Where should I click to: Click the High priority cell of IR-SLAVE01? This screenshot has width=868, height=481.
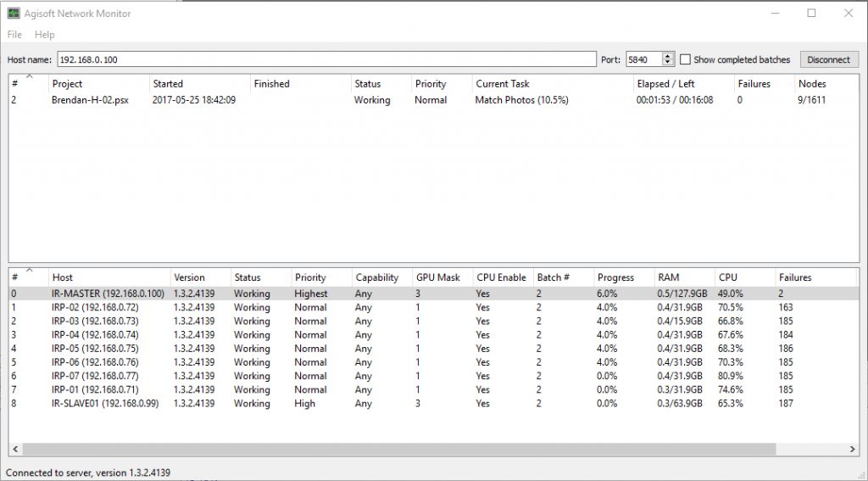[x=304, y=404]
